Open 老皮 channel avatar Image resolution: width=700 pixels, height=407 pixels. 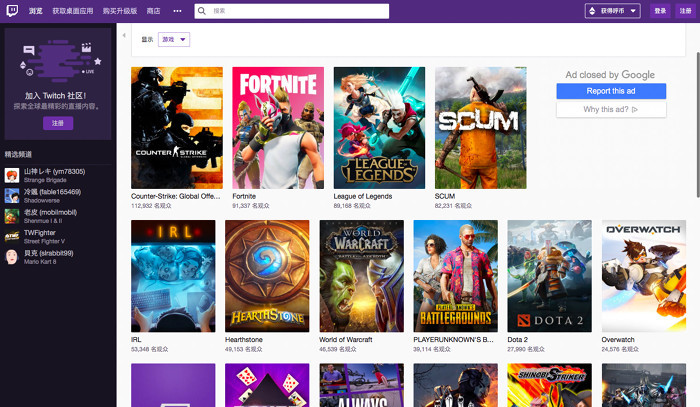[12, 216]
